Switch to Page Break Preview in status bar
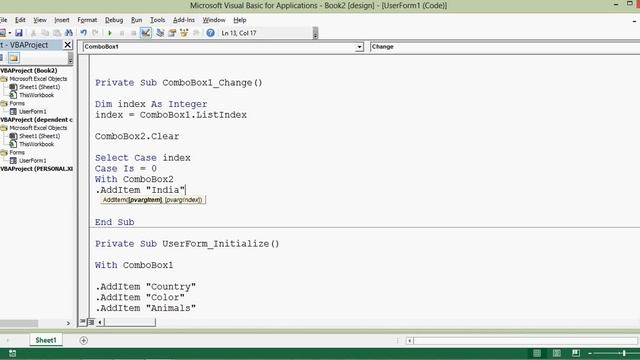640x360 pixels. [x=576, y=353]
